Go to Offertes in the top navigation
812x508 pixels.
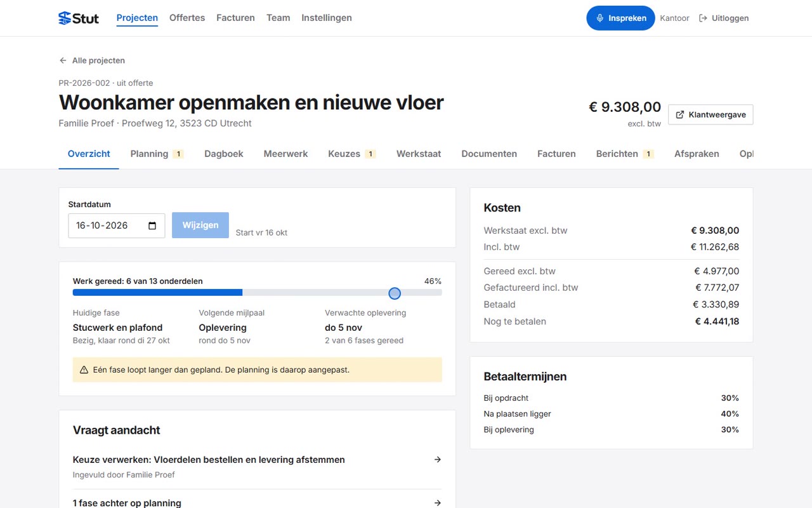pos(187,18)
